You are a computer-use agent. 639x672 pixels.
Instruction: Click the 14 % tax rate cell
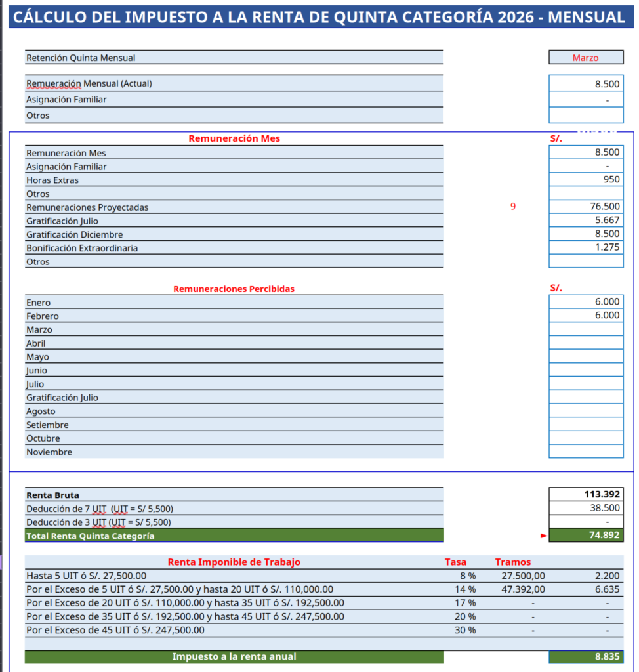point(467,589)
